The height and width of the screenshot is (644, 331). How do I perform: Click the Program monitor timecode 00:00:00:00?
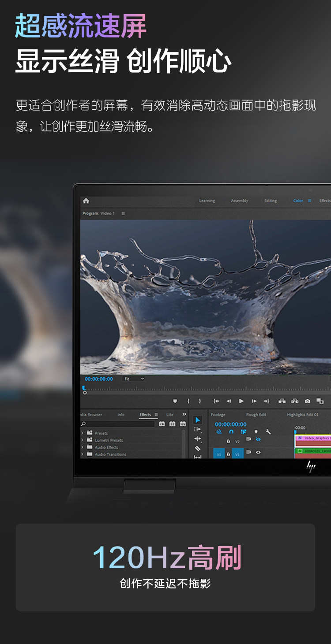[x=99, y=379]
